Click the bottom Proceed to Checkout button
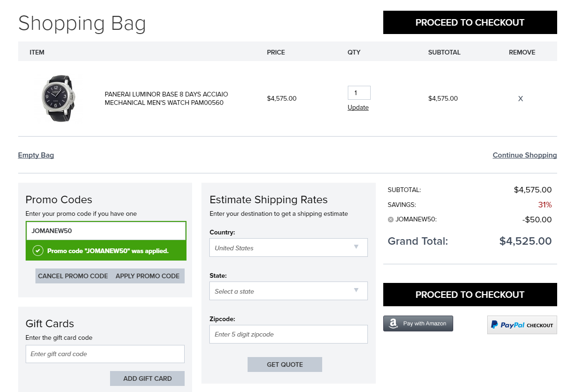Image resolution: width=587 pixels, height=392 pixels. coord(470,295)
